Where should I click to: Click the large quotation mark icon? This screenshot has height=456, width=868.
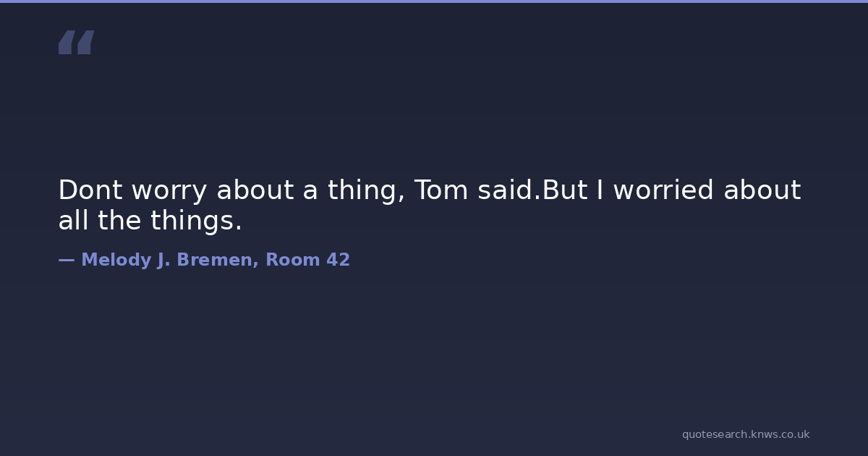[76, 42]
